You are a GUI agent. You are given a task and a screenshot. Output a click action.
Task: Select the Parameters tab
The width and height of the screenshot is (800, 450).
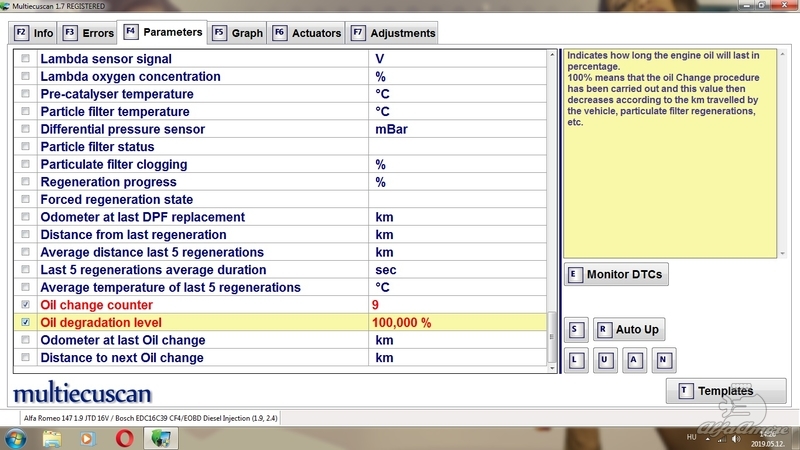click(x=162, y=32)
